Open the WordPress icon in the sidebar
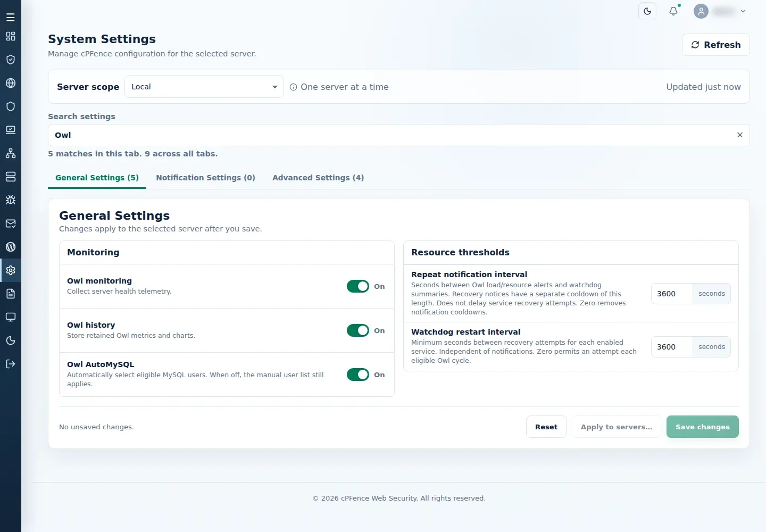The width and height of the screenshot is (766, 532). [x=11, y=247]
